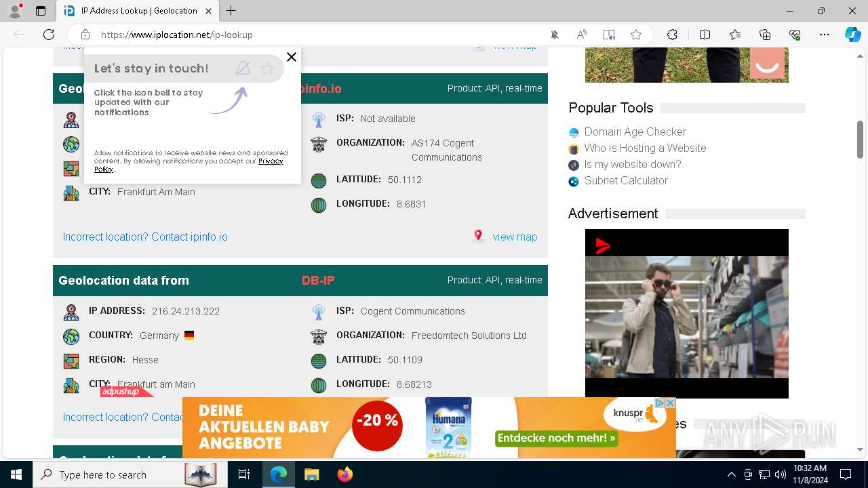Launch Firefox from the taskbar

coord(344,474)
